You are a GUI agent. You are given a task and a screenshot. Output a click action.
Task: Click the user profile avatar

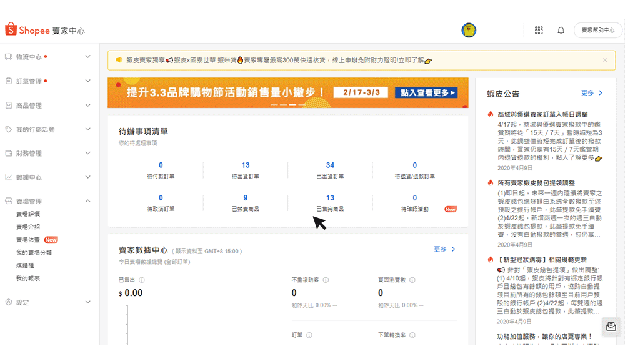click(469, 30)
